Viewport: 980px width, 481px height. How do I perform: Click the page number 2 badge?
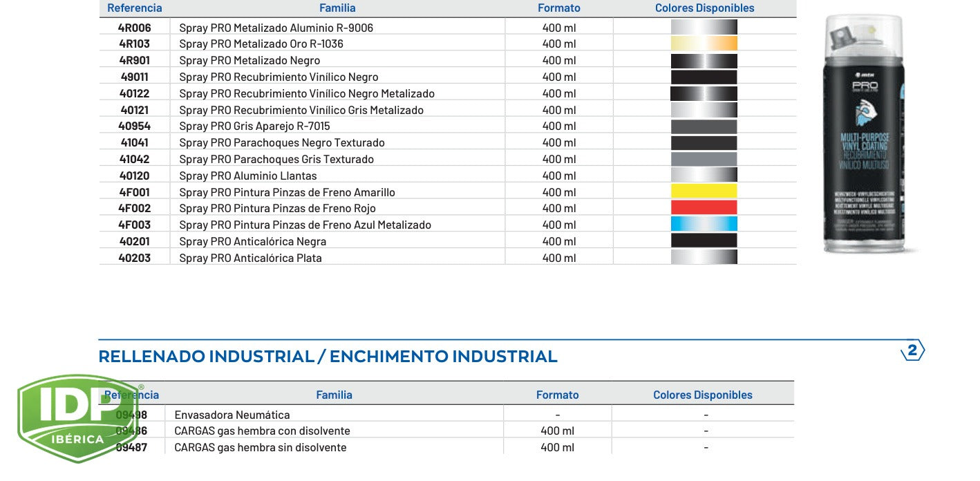coord(912,351)
